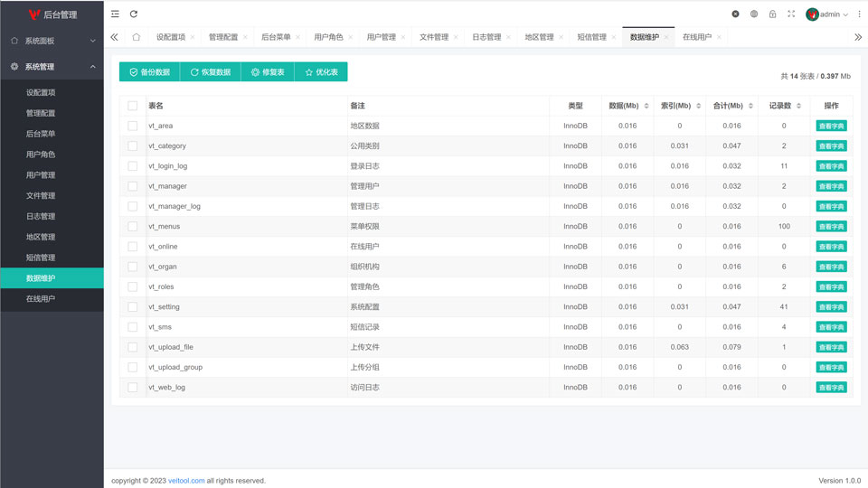868x488 pixels.
Task: Sort by the 记录数 column header
Action: coord(783,106)
